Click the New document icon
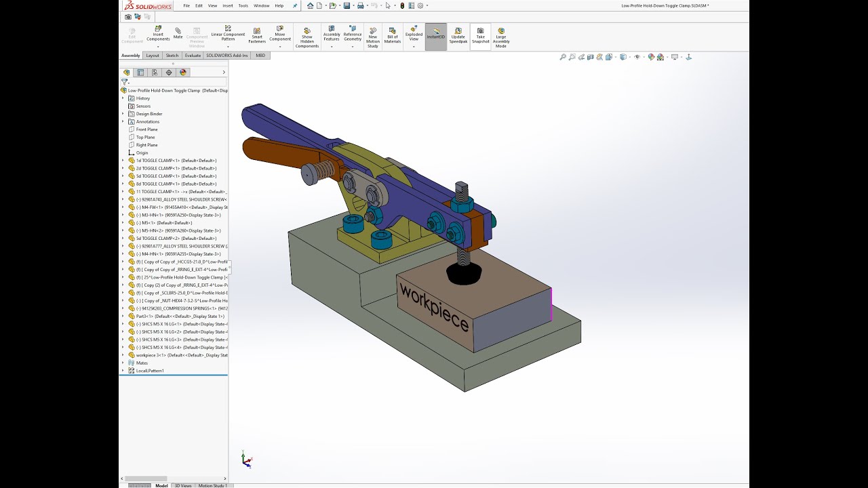The height and width of the screenshot is (488, 868). coord(320,5)
